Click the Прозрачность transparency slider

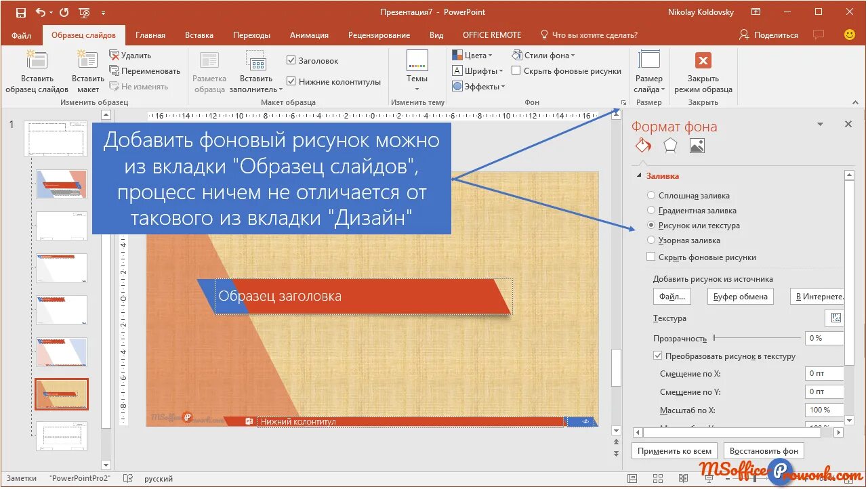(x=757, y=337)
